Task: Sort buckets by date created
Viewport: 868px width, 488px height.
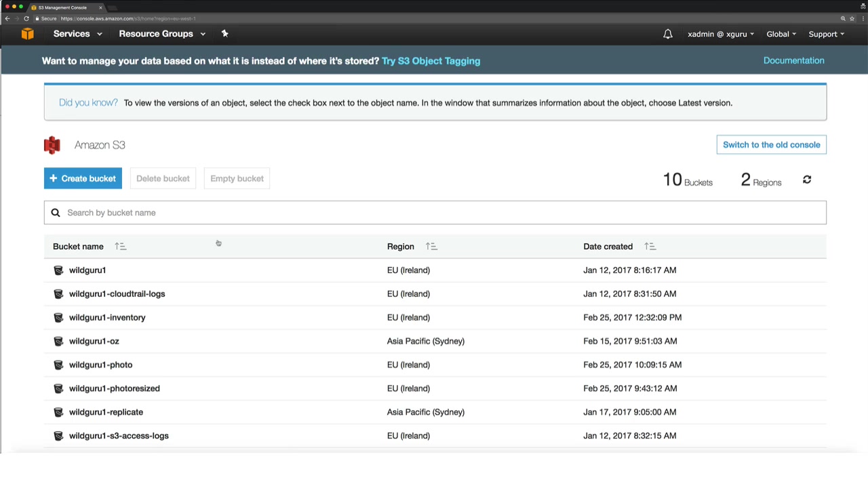Action: click(x=650, y=247)
